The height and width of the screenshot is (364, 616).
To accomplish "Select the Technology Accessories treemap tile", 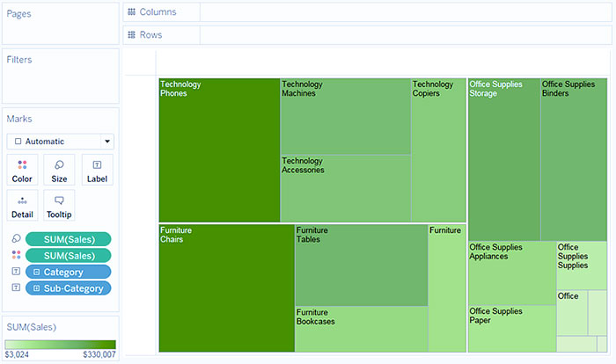I will pyautogui.click(x=346, y=188).
